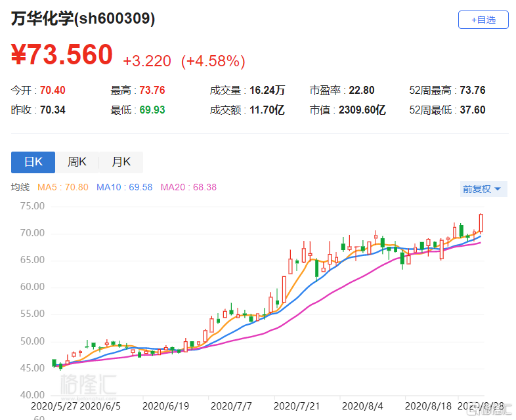
Task: Switch to the 日K daily chart tab
Action: point(33,162)
